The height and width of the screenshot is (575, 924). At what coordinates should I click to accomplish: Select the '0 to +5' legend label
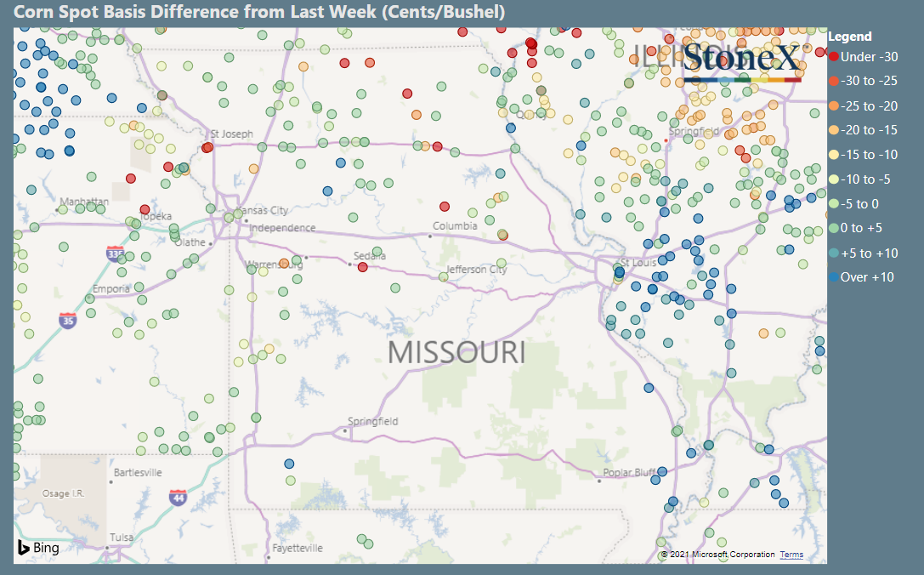(x=862, y=228)
